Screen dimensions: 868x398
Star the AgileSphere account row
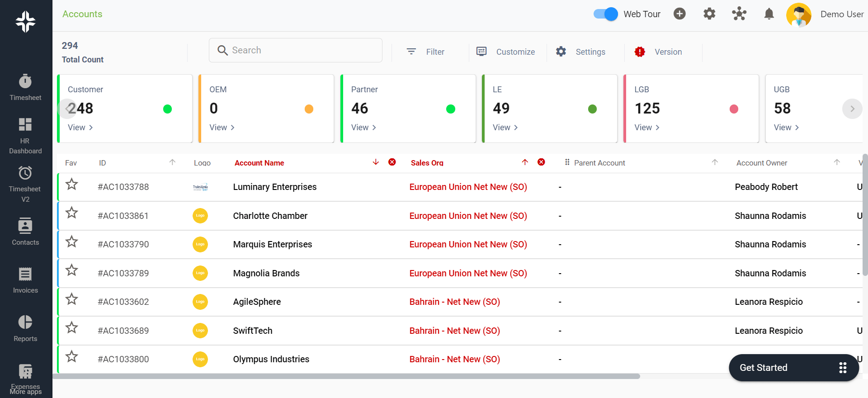(72, 299)
